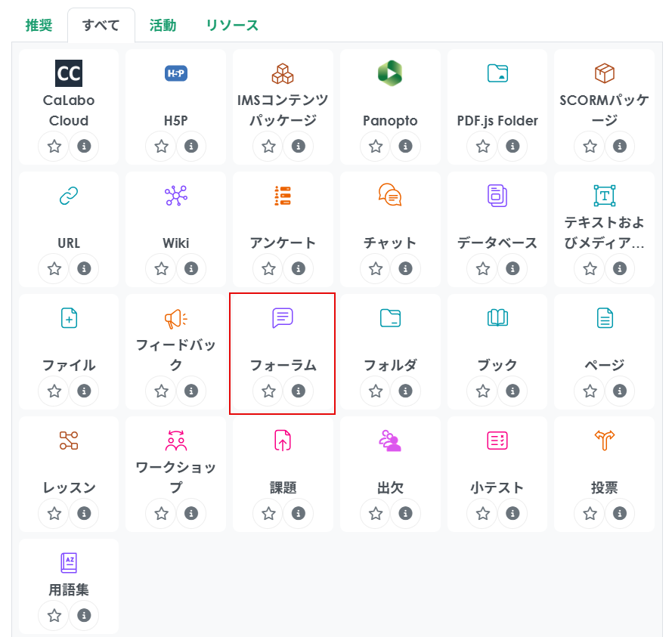Select the フォーラム activity icon

[x=282, y=318]
